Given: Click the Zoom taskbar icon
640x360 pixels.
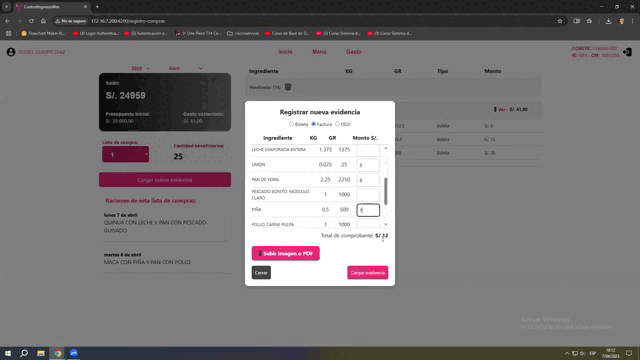Looking at the screenshot, I should [74, 353].
